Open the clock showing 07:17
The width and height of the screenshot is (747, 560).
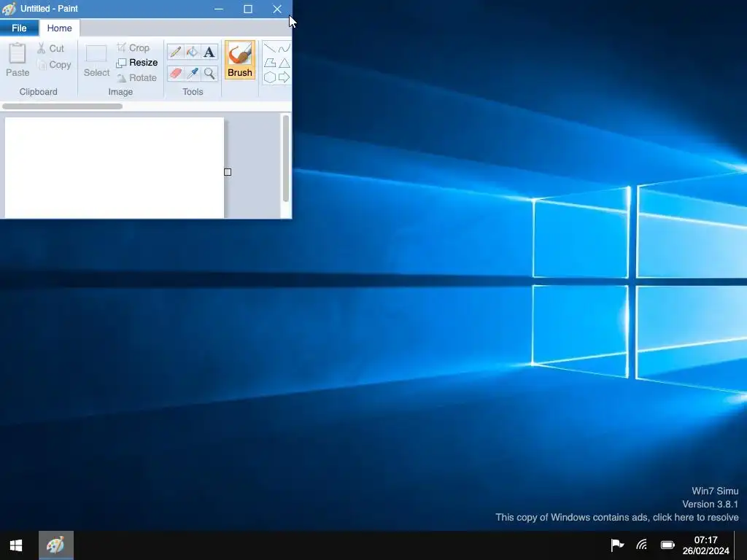coord(705,545)
